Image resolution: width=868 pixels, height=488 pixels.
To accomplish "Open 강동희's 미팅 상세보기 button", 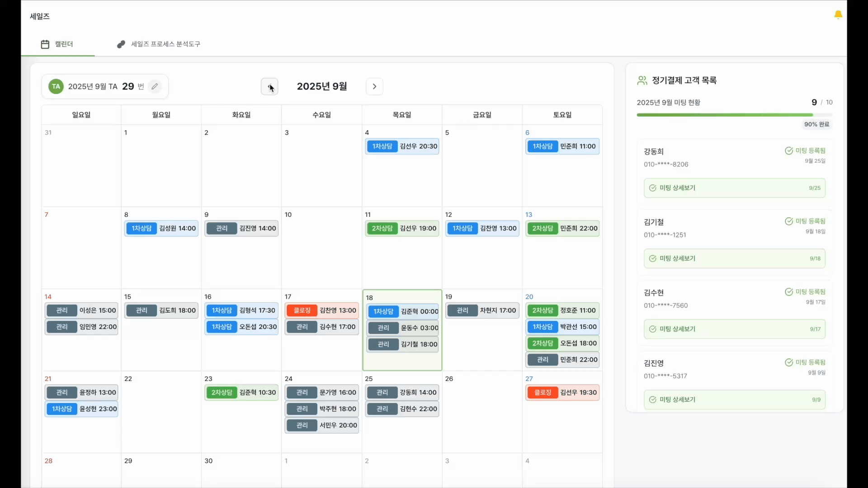I will tap(734, 188).
